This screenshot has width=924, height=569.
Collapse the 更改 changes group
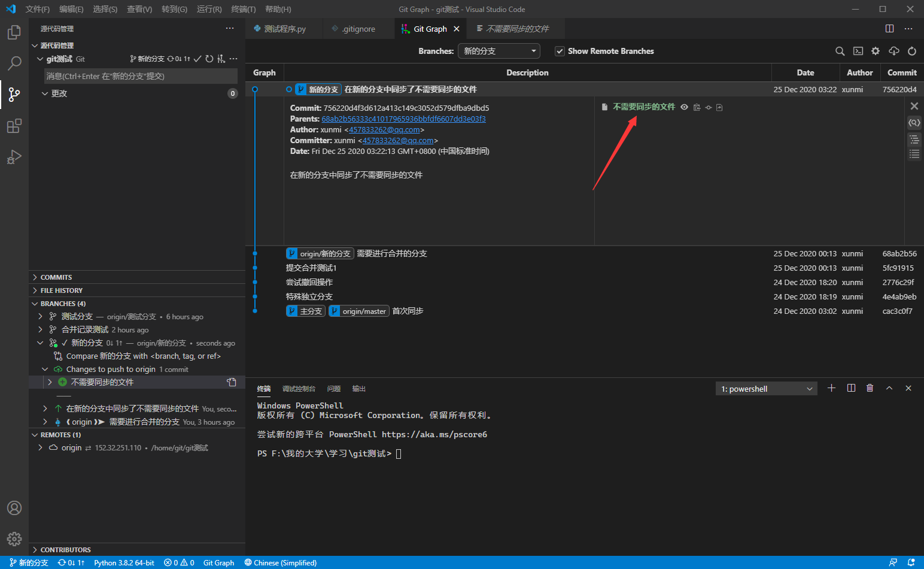pos(45,93)
